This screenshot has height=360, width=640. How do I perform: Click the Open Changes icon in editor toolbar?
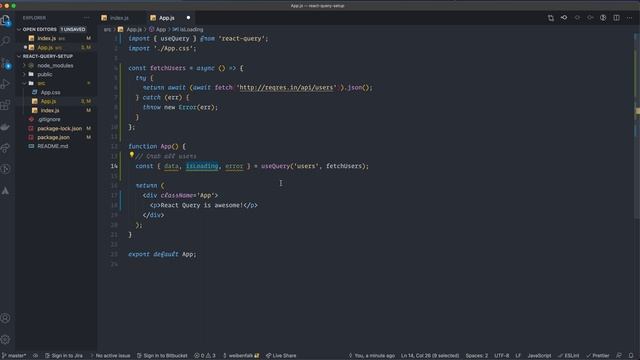pos(551,18)
